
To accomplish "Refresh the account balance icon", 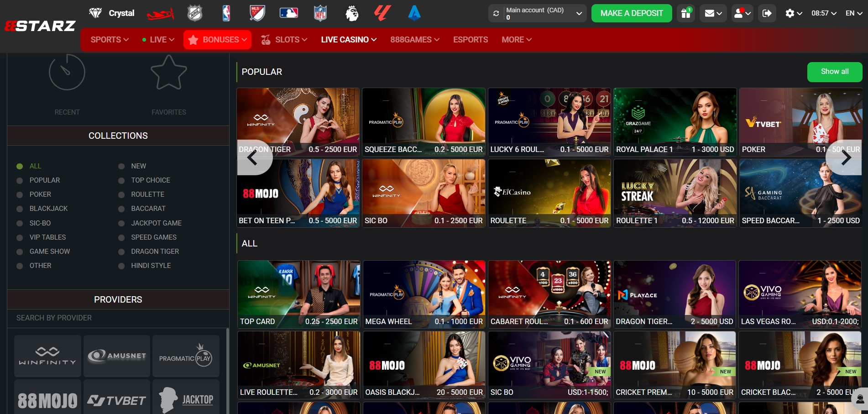I will [x=496, y=13].
